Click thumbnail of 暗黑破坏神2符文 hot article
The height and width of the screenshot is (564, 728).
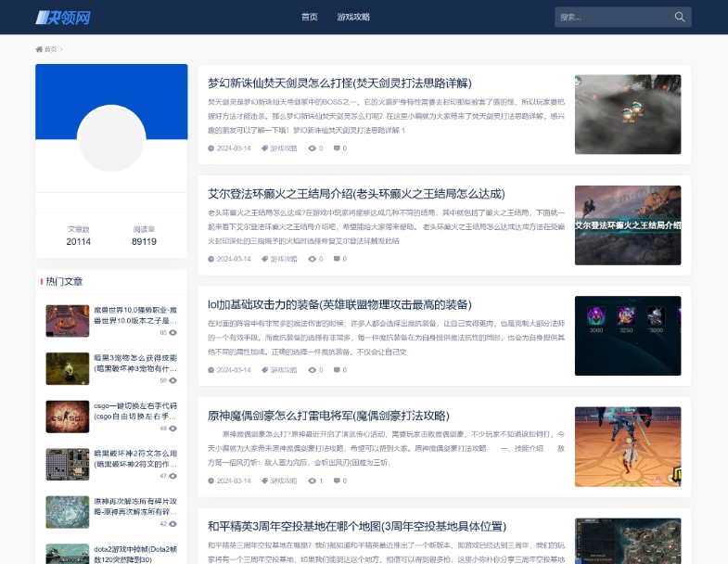[68, 465]
